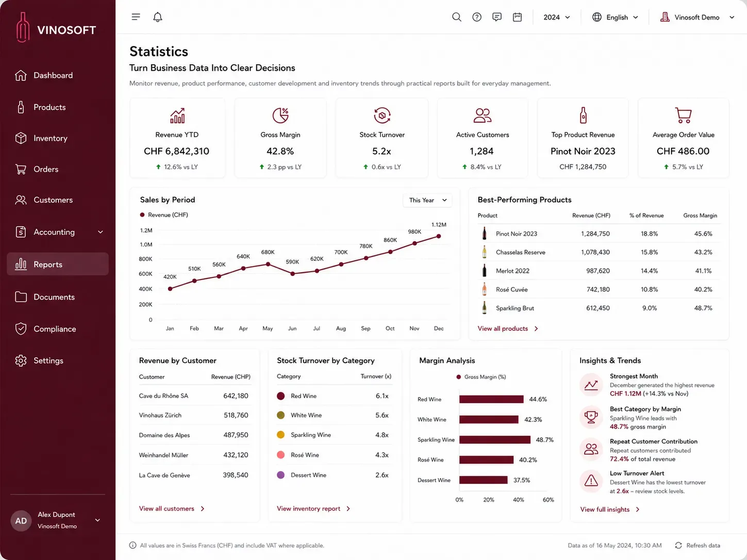The width and height of the screenshot is (747, 560).
Task: Click View full insights link
Action: pos(610,509)
